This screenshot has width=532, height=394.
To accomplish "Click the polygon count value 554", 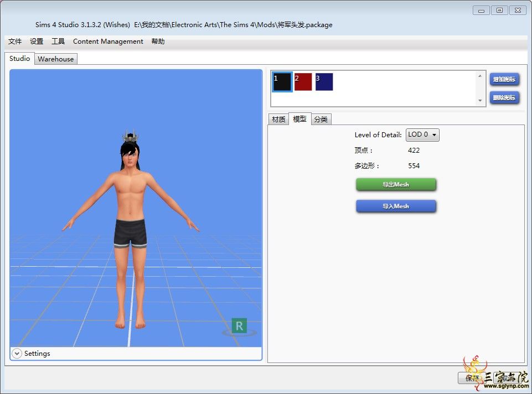I will coord(414,166).
